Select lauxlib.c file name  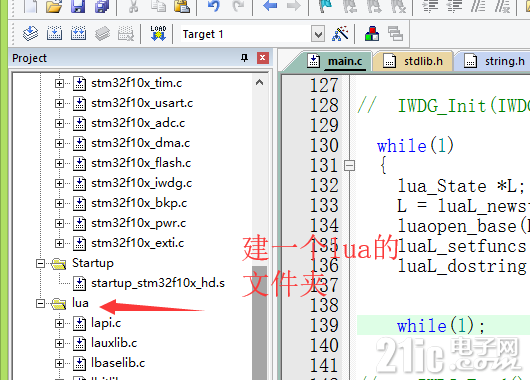click(114, 343)
